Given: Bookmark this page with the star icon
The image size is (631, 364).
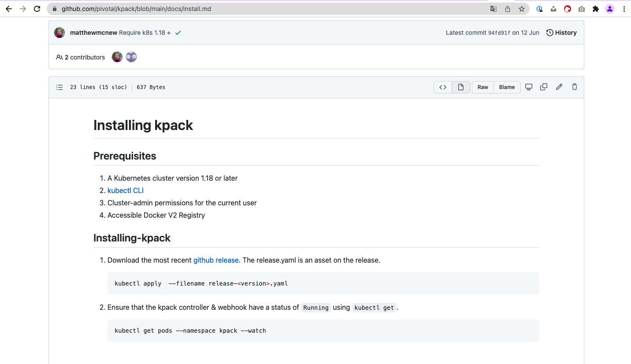Looking at the screenshot, I should 522,9.
